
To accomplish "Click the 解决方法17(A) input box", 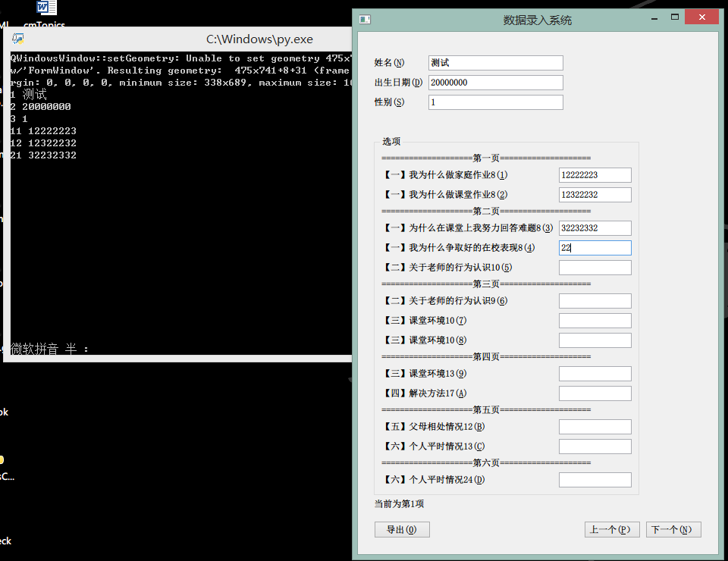I will (595, 393).
